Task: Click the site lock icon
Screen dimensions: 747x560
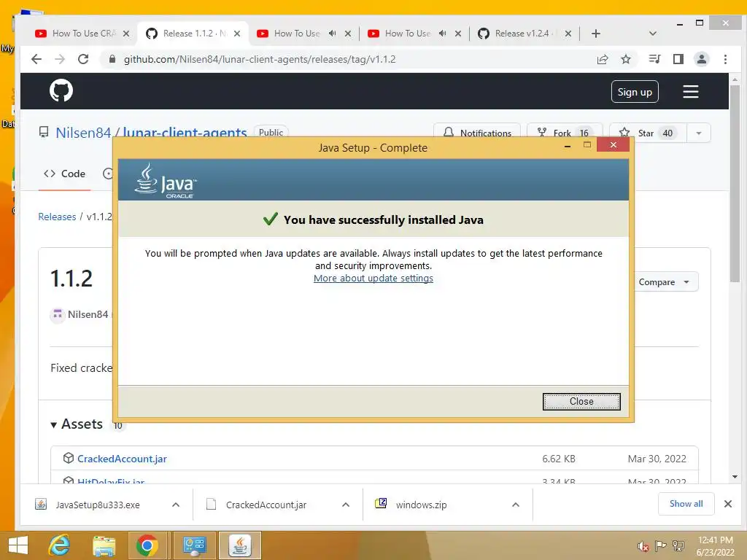Action: click(x=112, y=59)
